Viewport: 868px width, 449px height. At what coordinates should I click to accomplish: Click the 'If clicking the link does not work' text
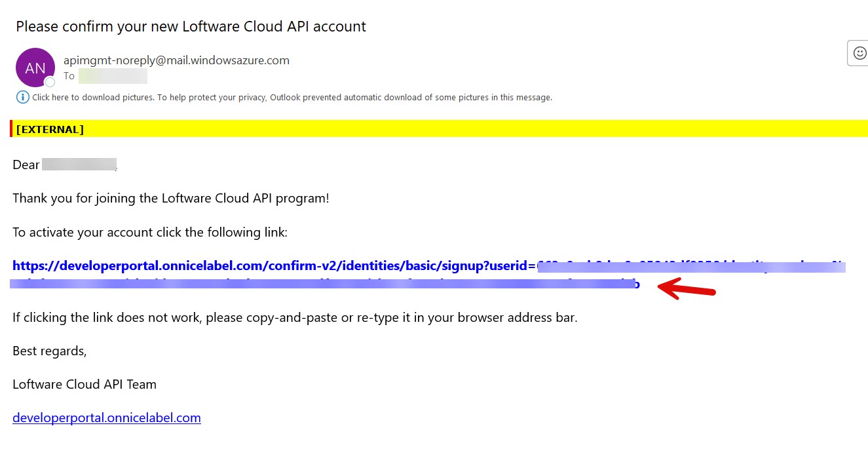coord(295,318)
